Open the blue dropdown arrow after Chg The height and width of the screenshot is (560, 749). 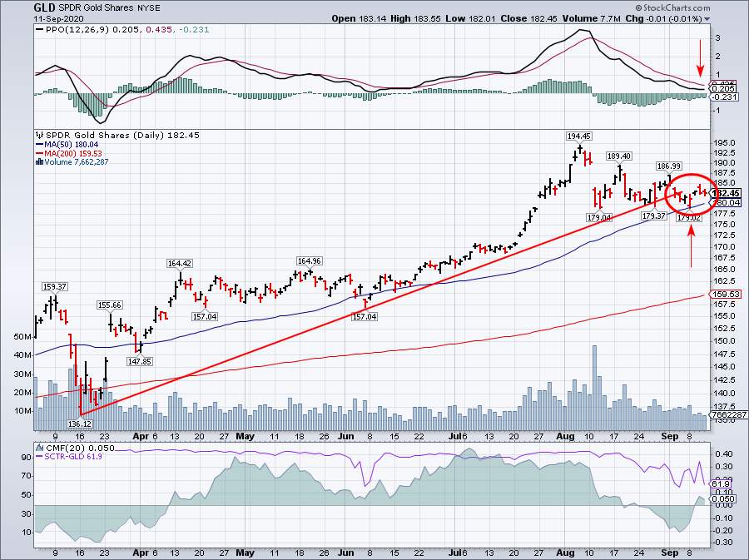pyautogui.click(x=707, y=20)
